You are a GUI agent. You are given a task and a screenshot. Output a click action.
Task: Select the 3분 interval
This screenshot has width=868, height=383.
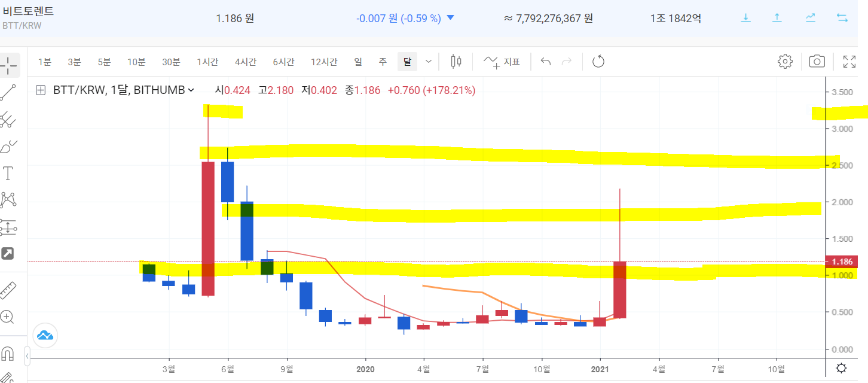point(74,61)
